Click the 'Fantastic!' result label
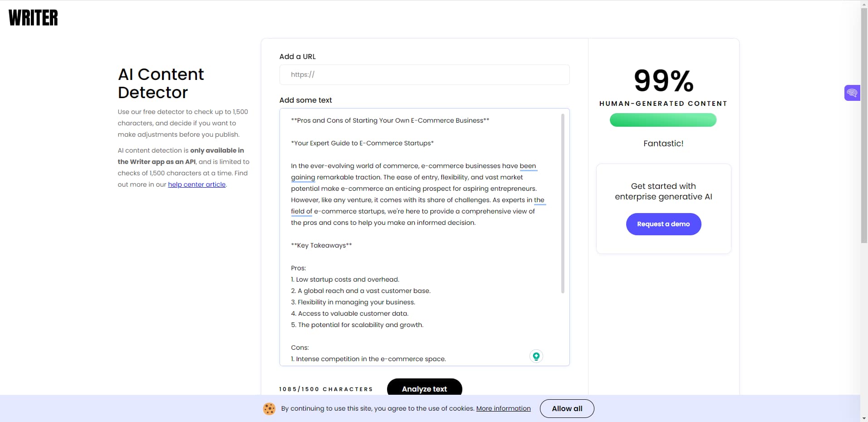Viewport: 868px width, 422px height. 663,143
